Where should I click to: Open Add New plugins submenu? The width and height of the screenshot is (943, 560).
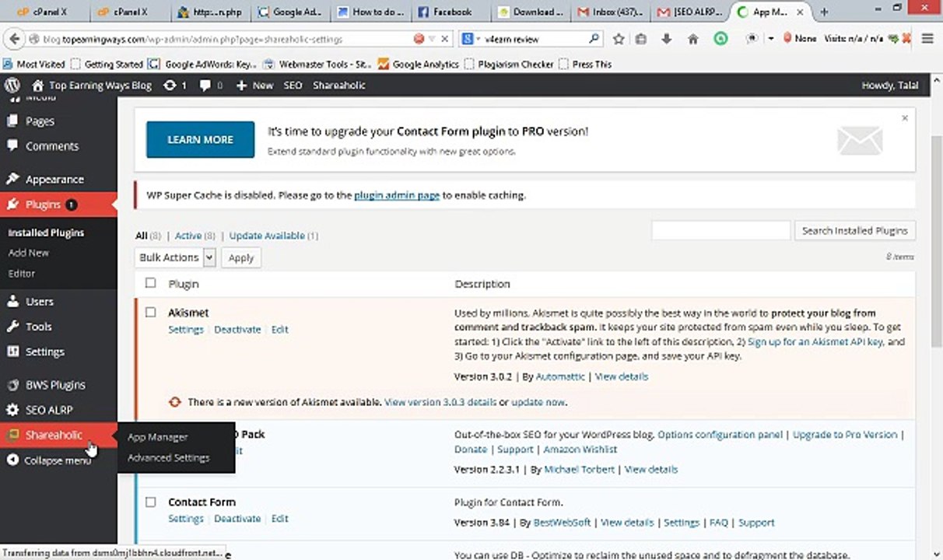[x=28, y=253]
